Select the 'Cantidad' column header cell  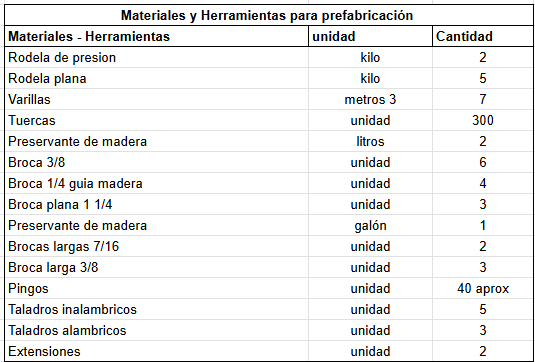coord(482,36)
